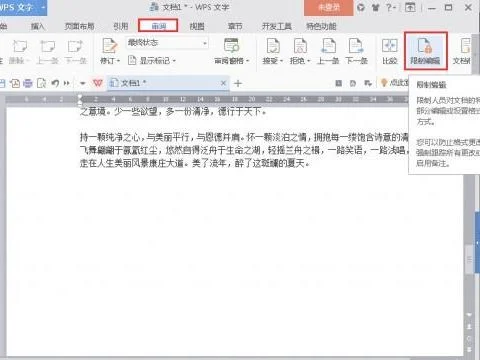Expand the 接受 dropdown arrow
480x360 pixels.
click(x=281, y=61)
